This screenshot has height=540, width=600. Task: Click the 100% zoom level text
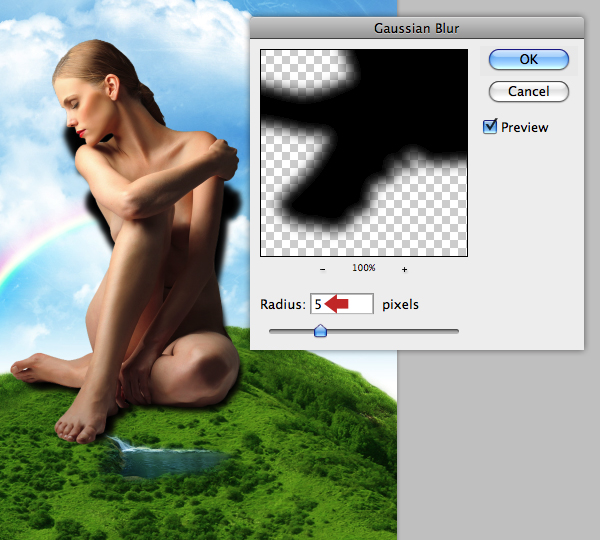point(364,268)
